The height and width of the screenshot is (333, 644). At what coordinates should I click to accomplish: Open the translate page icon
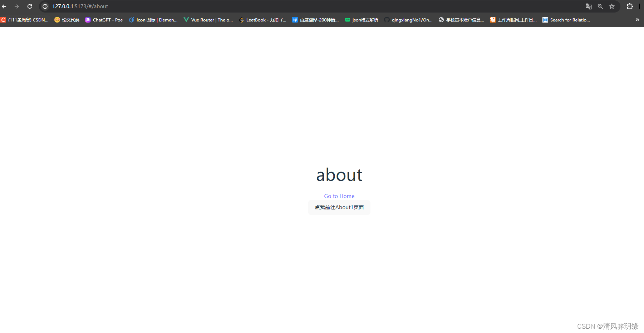(589, 6)
